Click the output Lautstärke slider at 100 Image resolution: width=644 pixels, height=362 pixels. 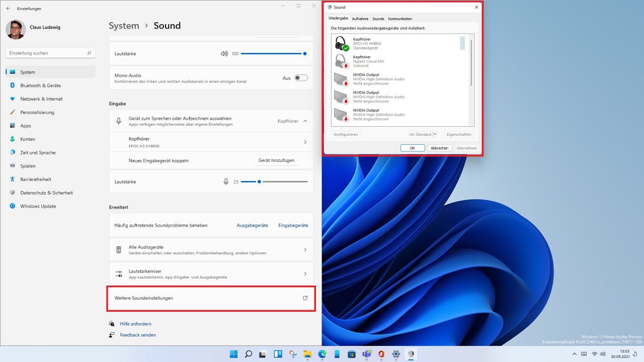(274, 53)
